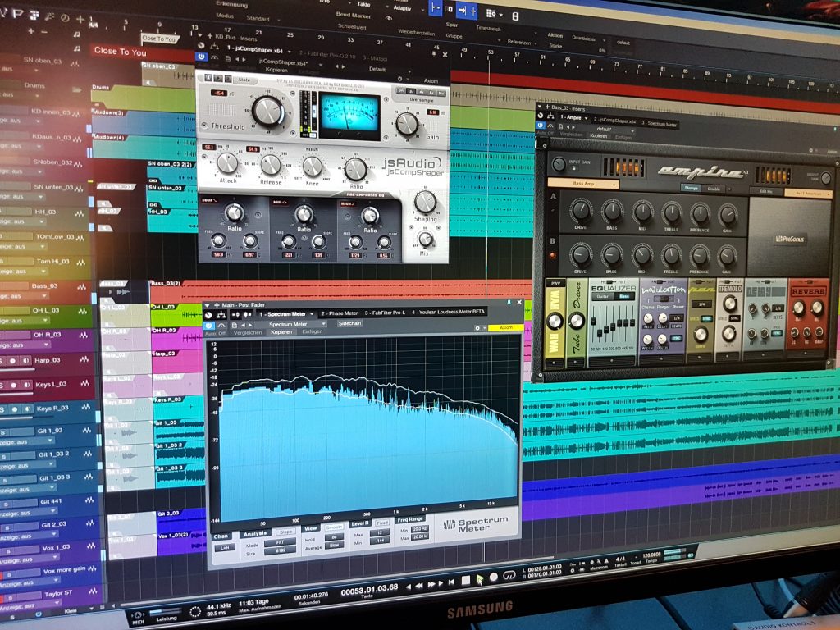Return to zero with the transport button

(x=451, y=582)
